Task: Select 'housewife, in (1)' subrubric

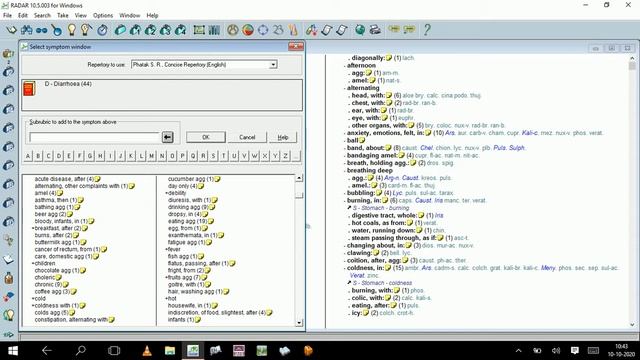Action: pyautogui.click(x=189, y=305)
